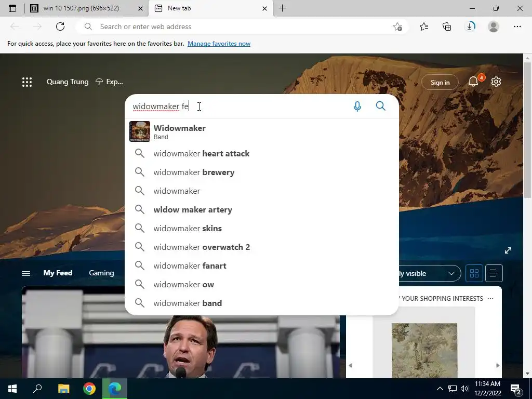Refresh the page with the reload icon
This screenshot has width=532, height=399.
(60, 26)
